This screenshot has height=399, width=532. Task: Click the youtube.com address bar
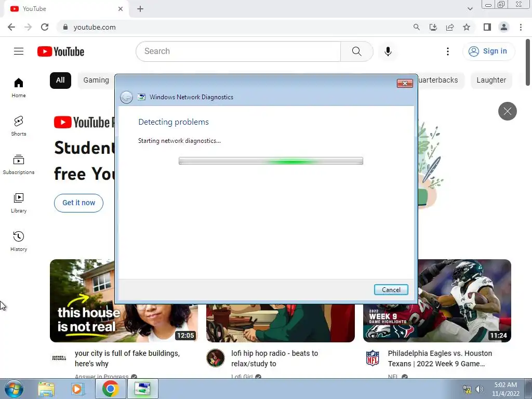[234, 27]
